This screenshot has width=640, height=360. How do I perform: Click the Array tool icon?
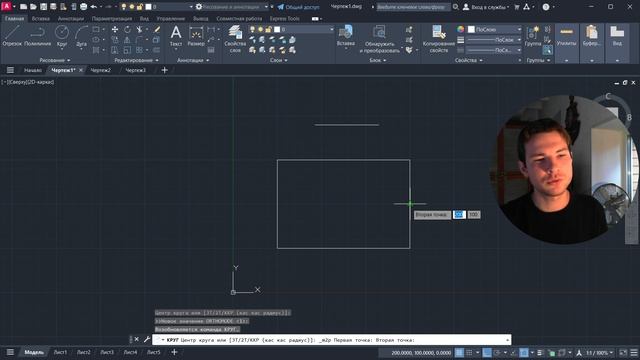139,50
